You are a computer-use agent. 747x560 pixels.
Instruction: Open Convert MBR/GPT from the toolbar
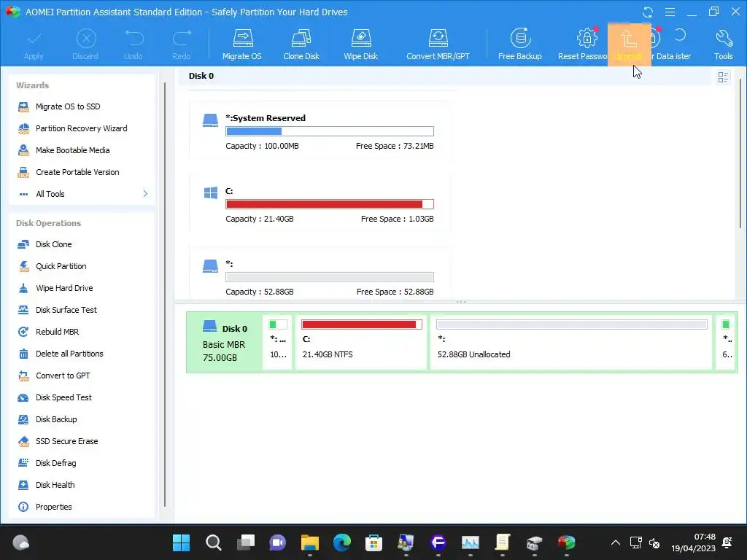438,44
